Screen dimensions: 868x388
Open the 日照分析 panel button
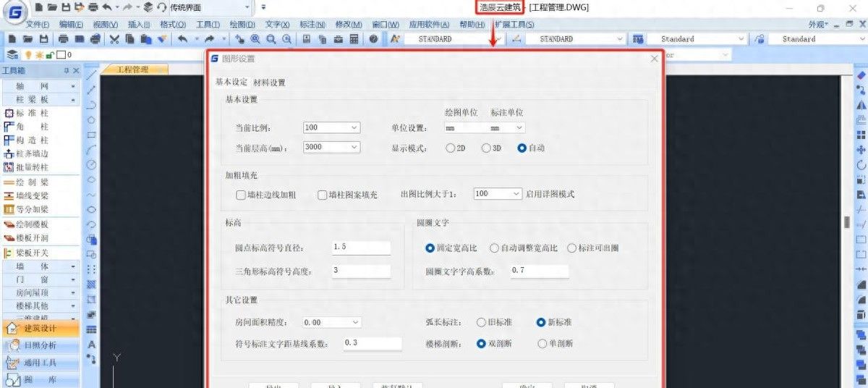pos(40,345)
